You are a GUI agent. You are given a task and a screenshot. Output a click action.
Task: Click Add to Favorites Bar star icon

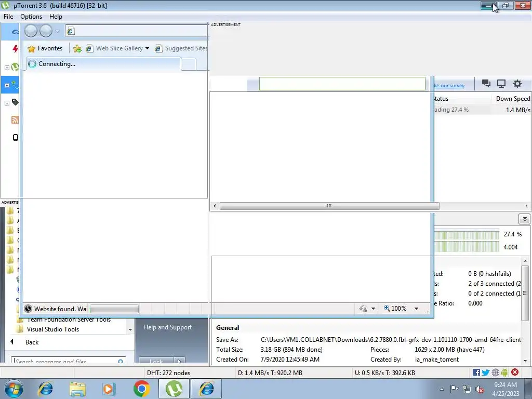(77, 48)
